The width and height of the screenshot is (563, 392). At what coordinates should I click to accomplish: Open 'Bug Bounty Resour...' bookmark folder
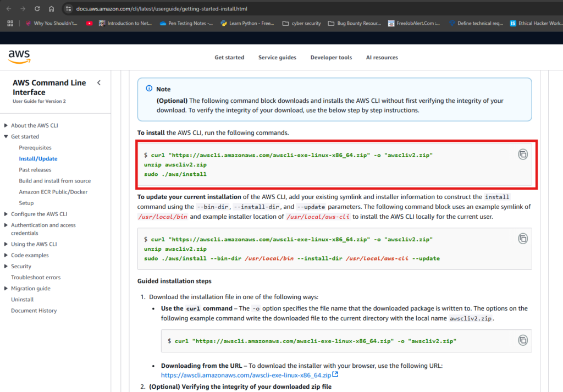pos(355,23)
